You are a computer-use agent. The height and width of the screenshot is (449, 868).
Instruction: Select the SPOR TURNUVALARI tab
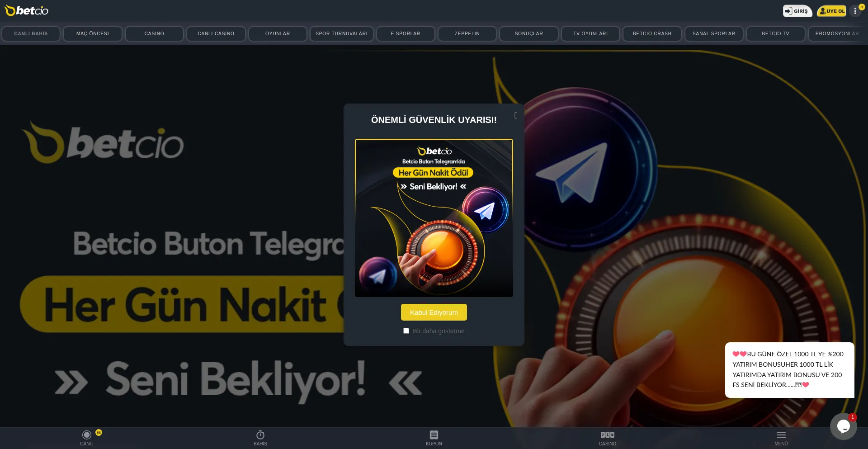[341, 34]
